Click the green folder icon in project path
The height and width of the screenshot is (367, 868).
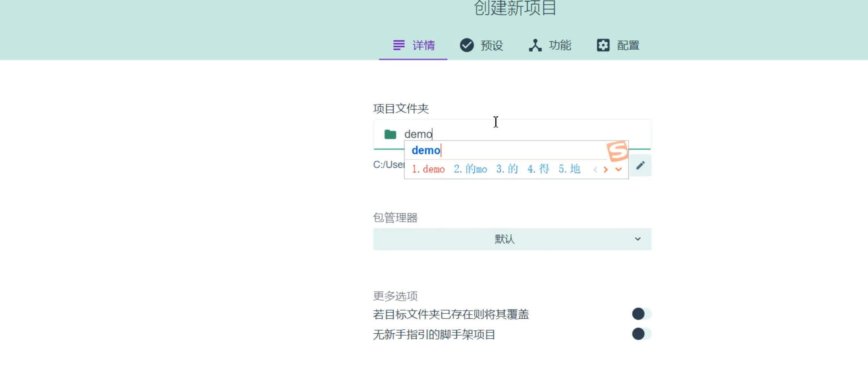390,134
